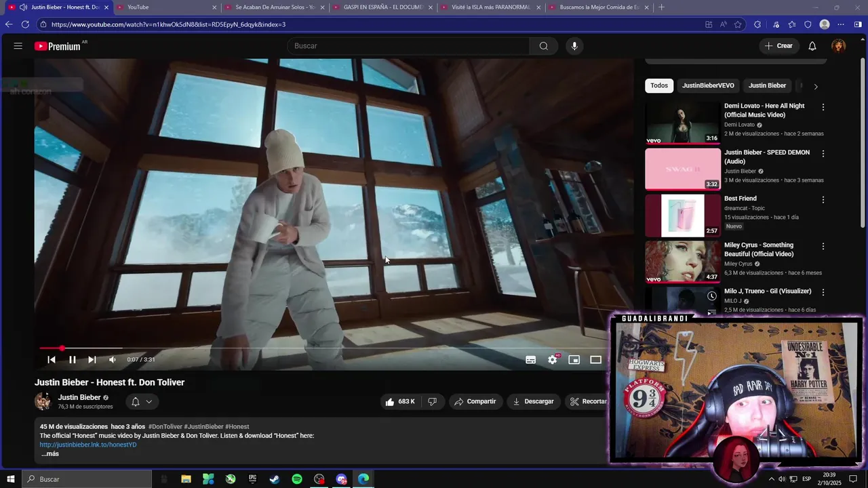Open Edge browser essentials shield icon
This screenshot has height=488, width=868.
pyautogui.click(x=808, y=24)
